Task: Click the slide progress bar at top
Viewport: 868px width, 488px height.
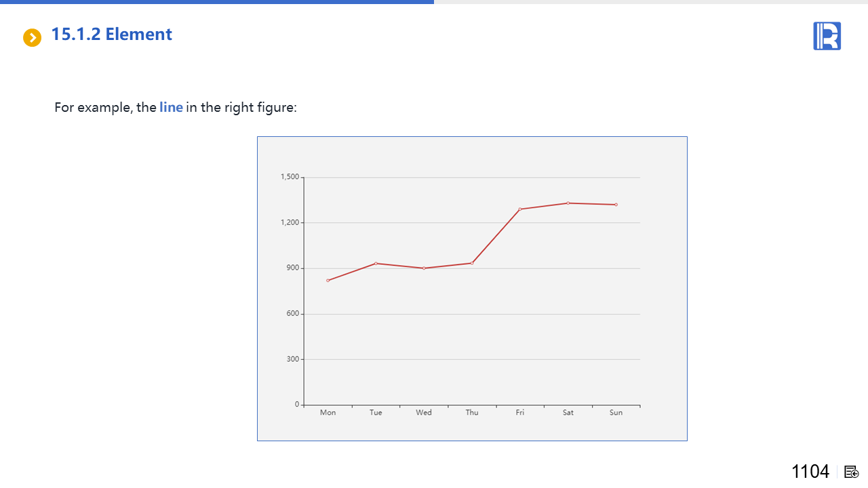Action: pos(217,2)
